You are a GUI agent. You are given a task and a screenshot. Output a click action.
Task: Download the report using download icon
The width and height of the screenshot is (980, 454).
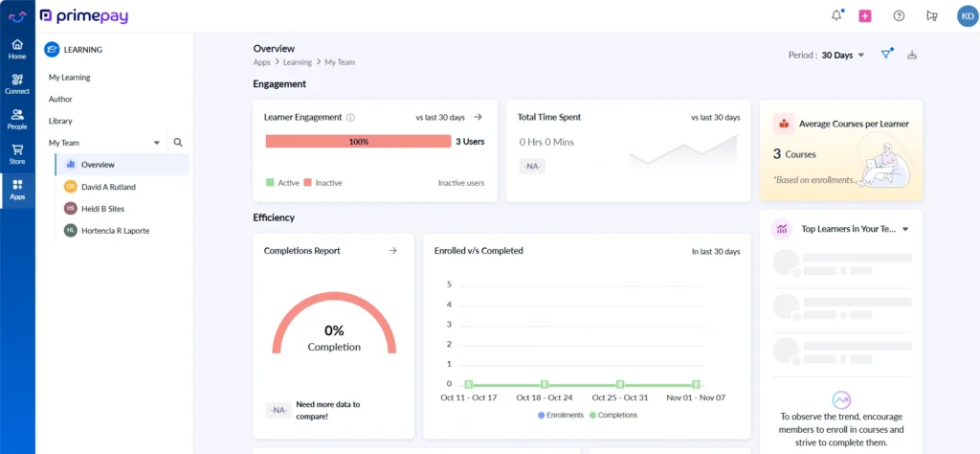(x=912, y=55)
